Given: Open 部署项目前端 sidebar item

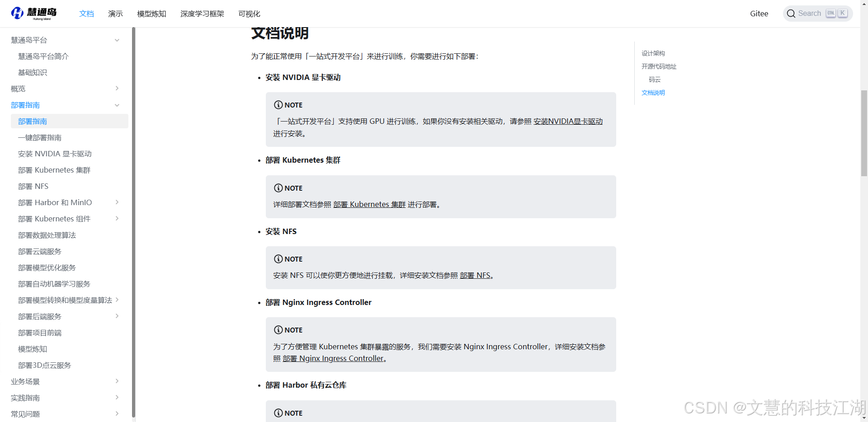Looking at the screenshot, I should click(x=40, y=333).
